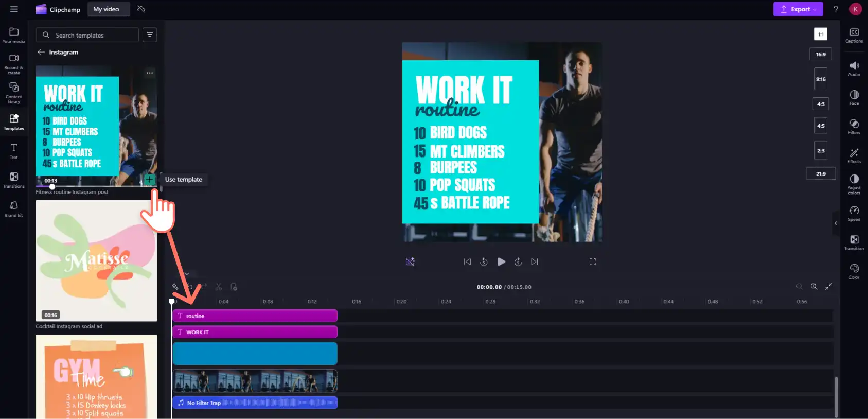Select 4:3 aspect ratio

point(821,104)
